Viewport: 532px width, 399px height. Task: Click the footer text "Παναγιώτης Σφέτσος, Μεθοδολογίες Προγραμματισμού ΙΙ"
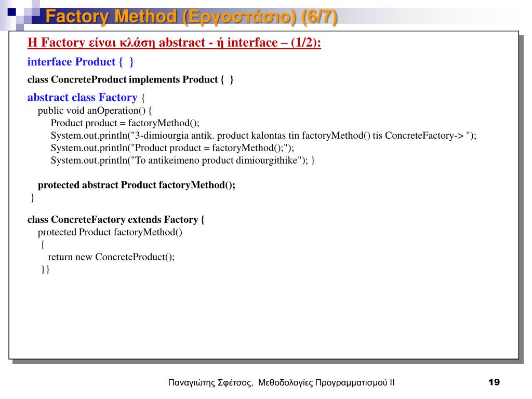tap(281, 383)
